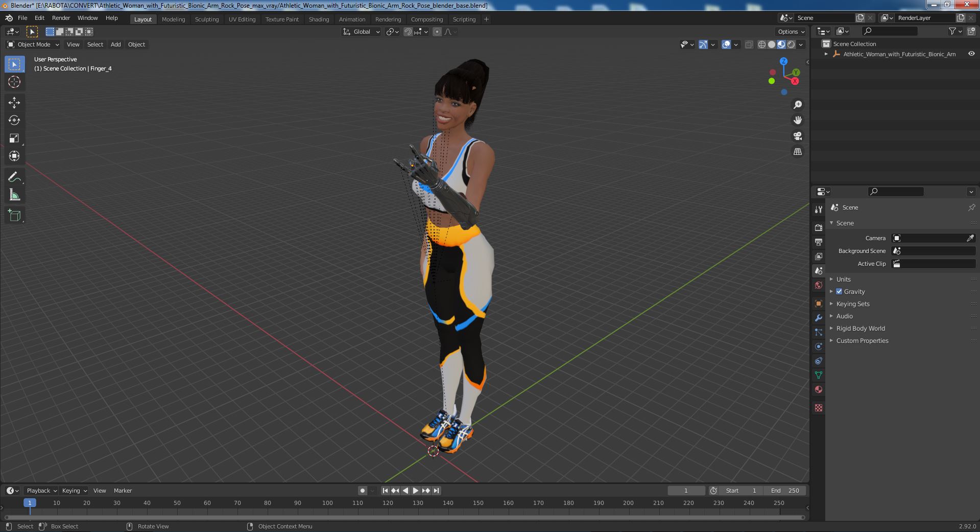The image size is (980, 532).
Task: Toggle X-ray display mode
Action: coord(749,44)
